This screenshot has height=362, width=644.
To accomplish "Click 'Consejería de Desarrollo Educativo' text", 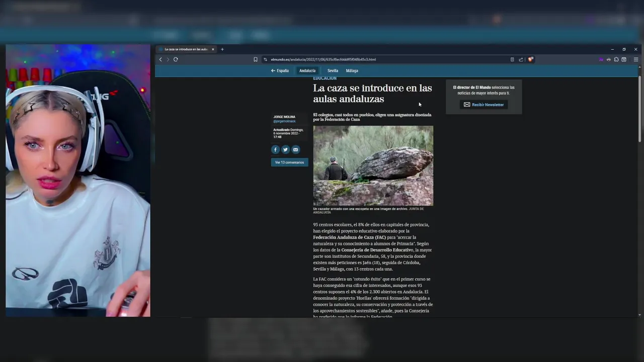I will [377, 250].
